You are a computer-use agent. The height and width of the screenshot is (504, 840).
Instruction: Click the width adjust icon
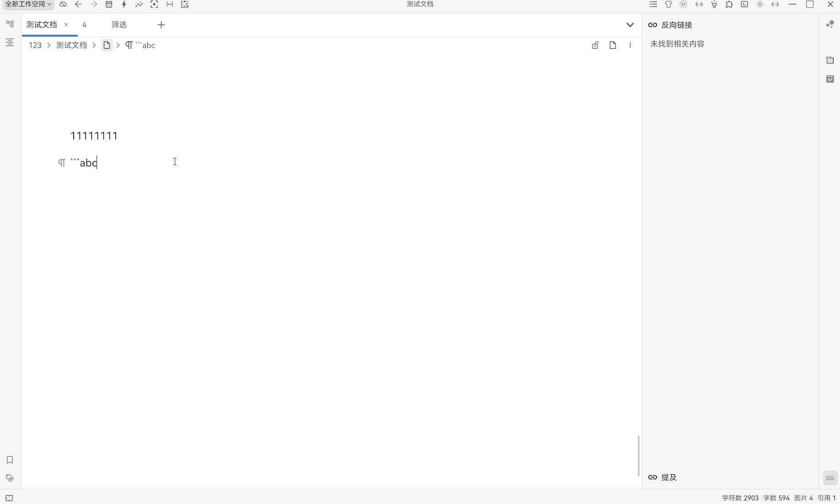point(170,5)
